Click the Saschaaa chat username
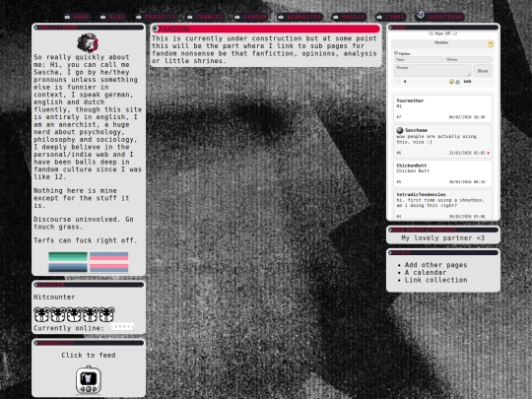Screen dimensions: 532x399 (x=416, y=130)
